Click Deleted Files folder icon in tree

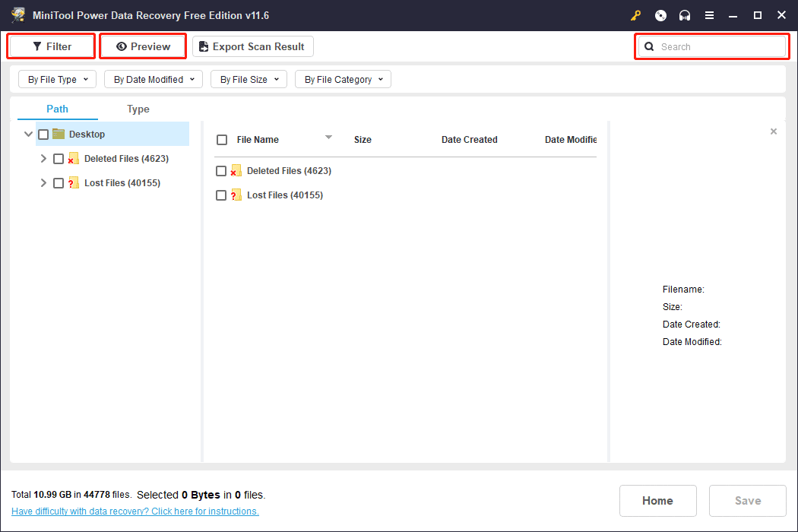tap(74, 158)
